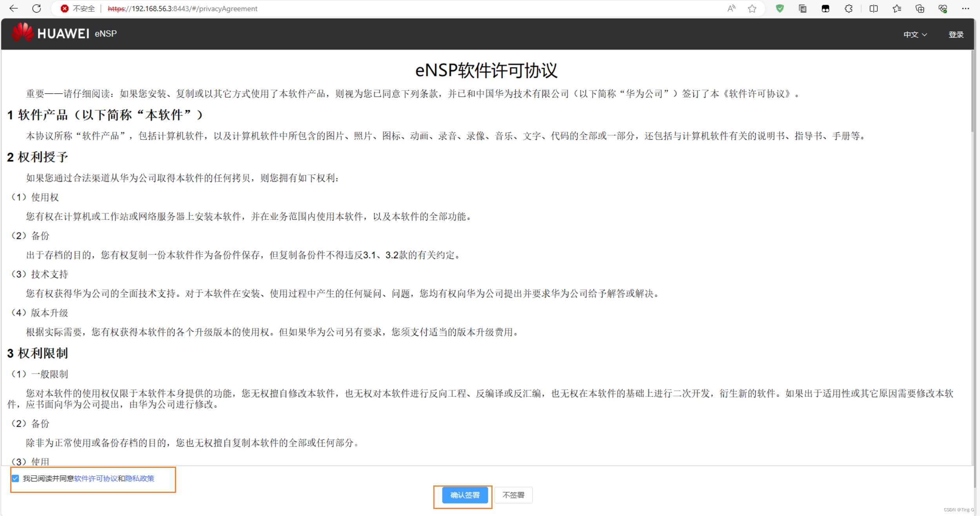This screenshot has width=980, height=516.
Task: Click the browser back arrow
Action: [x=14, y=9]
